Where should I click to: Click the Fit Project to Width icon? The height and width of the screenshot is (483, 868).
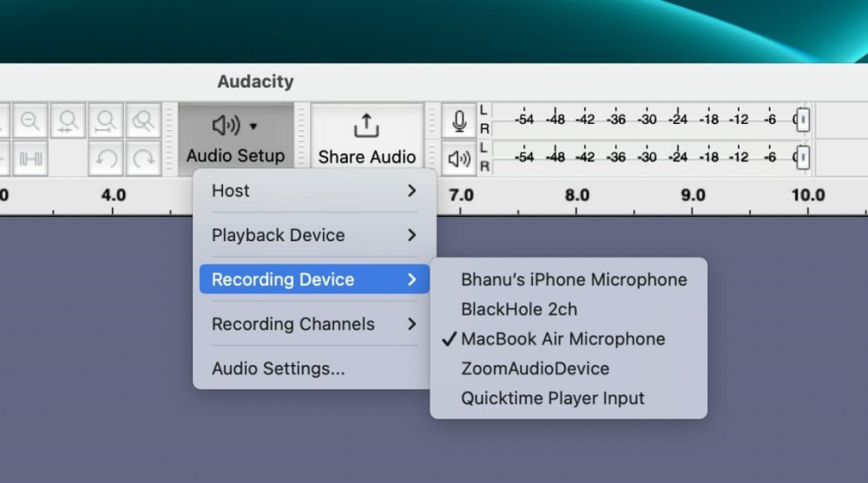click(105, 121)
